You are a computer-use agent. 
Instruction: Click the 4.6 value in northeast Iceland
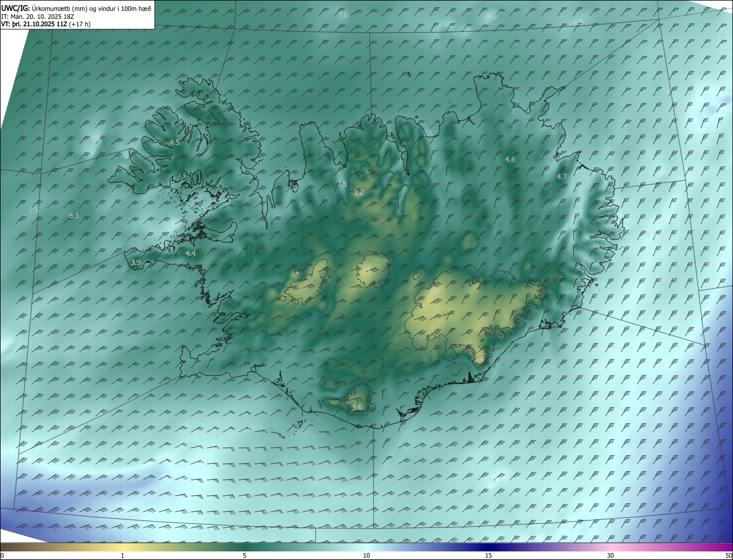(510, 160)
